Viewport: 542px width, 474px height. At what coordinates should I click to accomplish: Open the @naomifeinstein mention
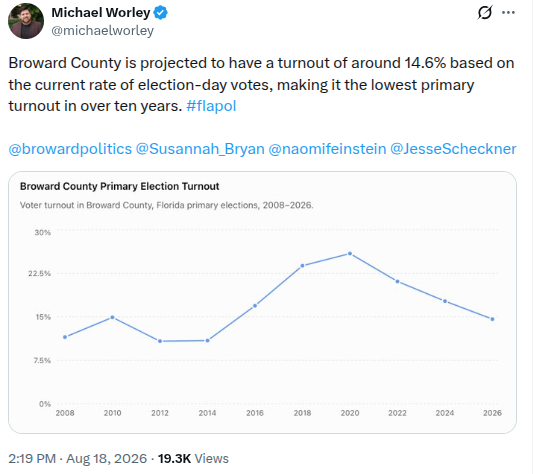pyautogui.click(x=327, y=149)
